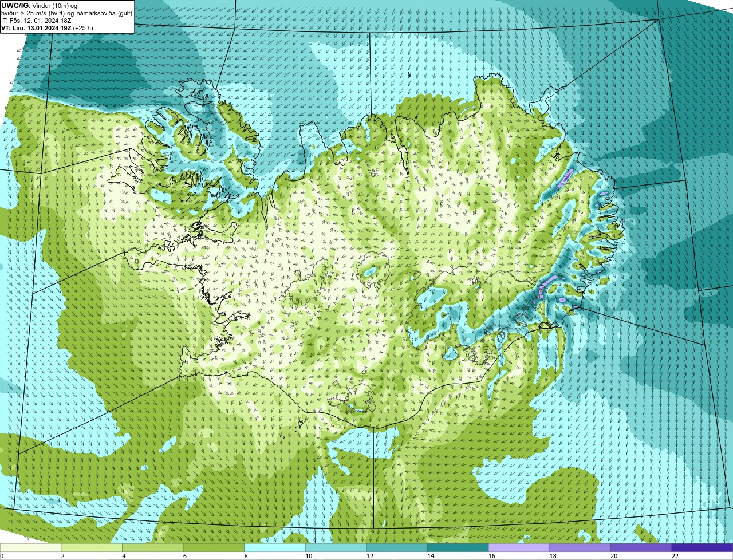Click the title line 'UWC/IG: Vindur (10m) og'

click(x=39, y=5)
